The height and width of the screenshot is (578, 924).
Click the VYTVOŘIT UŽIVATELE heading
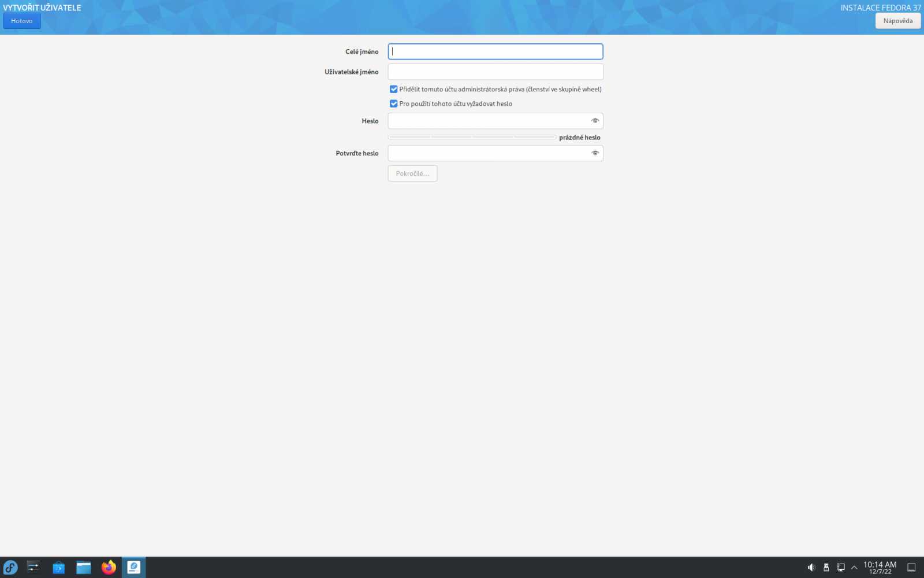(x=42, y=8)
